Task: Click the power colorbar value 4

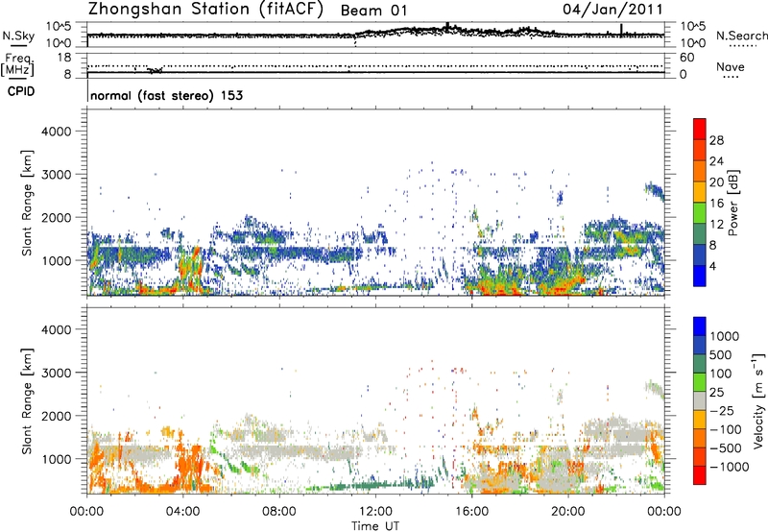Action: (713, 267)
